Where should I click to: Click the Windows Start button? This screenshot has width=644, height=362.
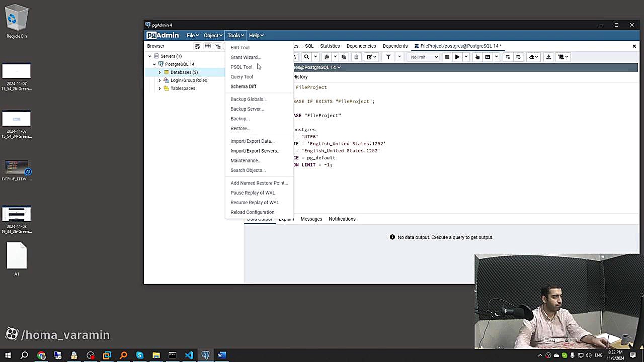click(8, 355)
